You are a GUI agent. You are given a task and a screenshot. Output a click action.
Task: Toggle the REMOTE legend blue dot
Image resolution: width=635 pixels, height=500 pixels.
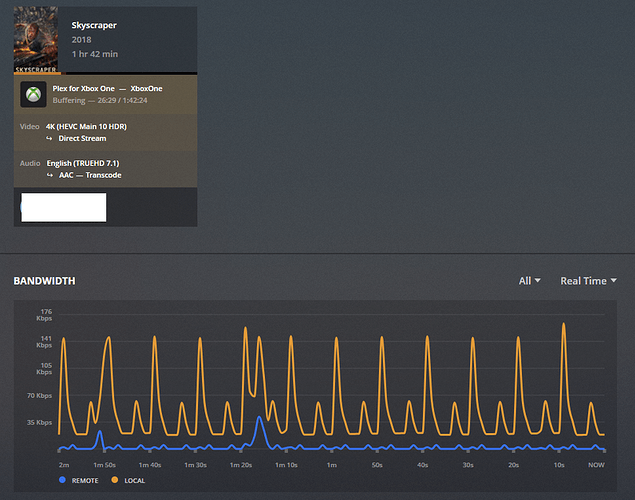(x=62, y=480)
